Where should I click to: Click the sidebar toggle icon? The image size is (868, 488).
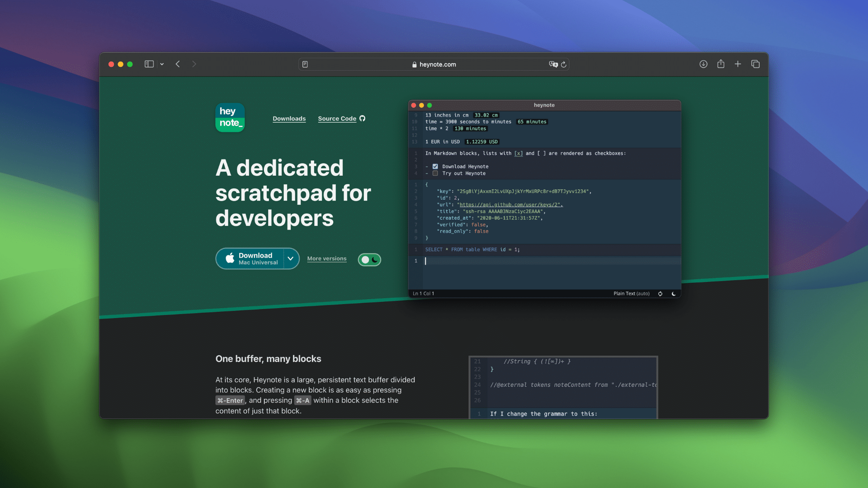click(148, 64)
